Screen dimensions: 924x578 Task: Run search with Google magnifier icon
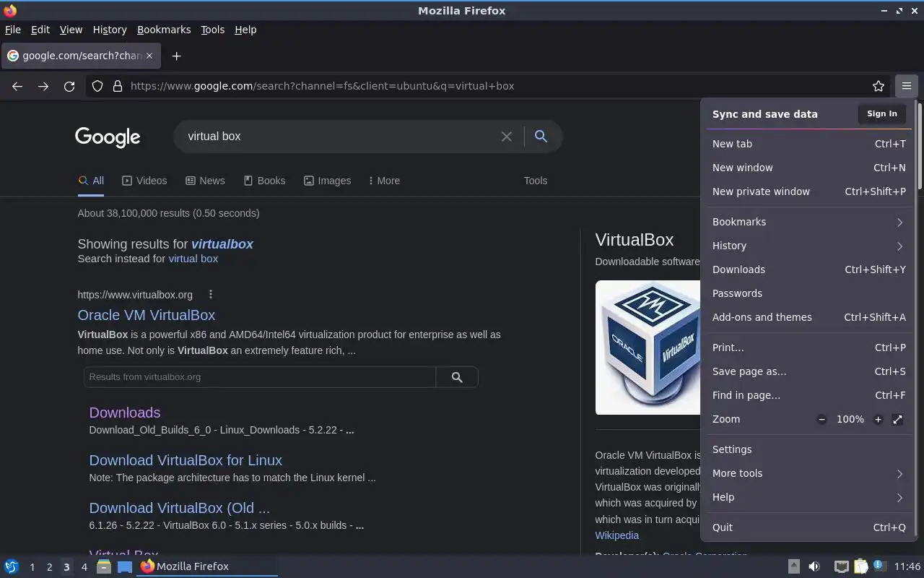[x=541, y=137]
